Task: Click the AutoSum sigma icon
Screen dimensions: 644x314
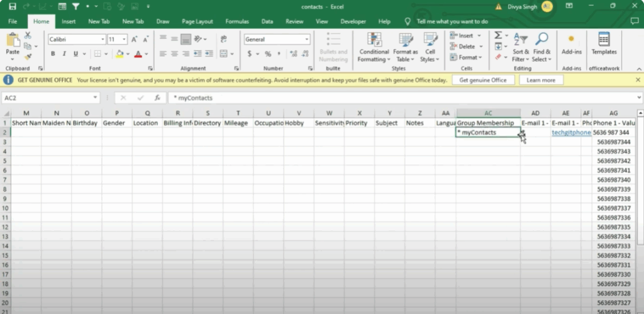Action: coord(499,36)
